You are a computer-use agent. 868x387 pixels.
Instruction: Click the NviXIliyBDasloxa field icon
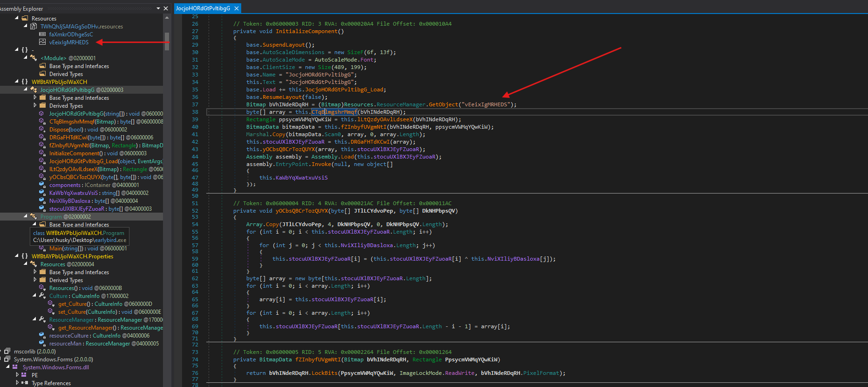(x=42, y=200)
